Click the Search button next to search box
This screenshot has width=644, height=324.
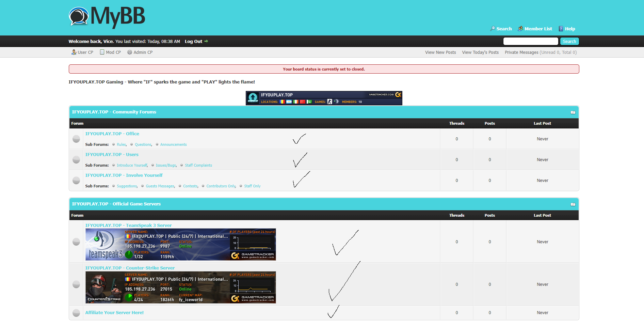coord(569,41)
